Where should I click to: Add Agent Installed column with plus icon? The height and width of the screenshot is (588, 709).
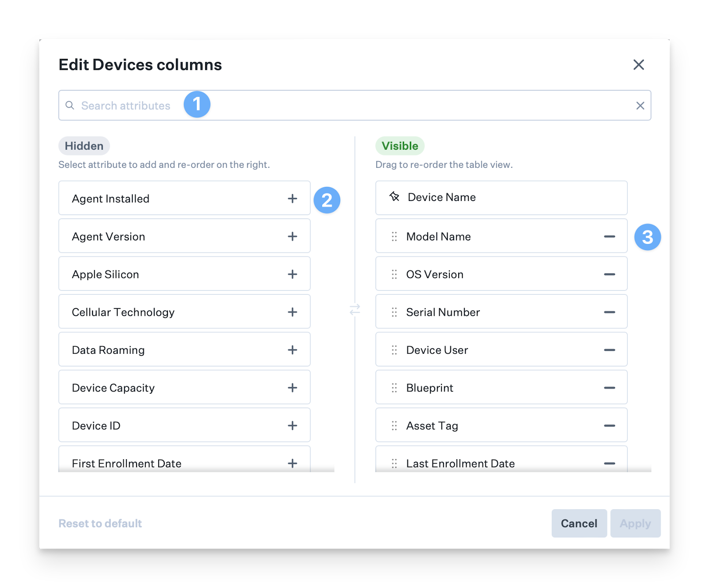tap(292, 198)
